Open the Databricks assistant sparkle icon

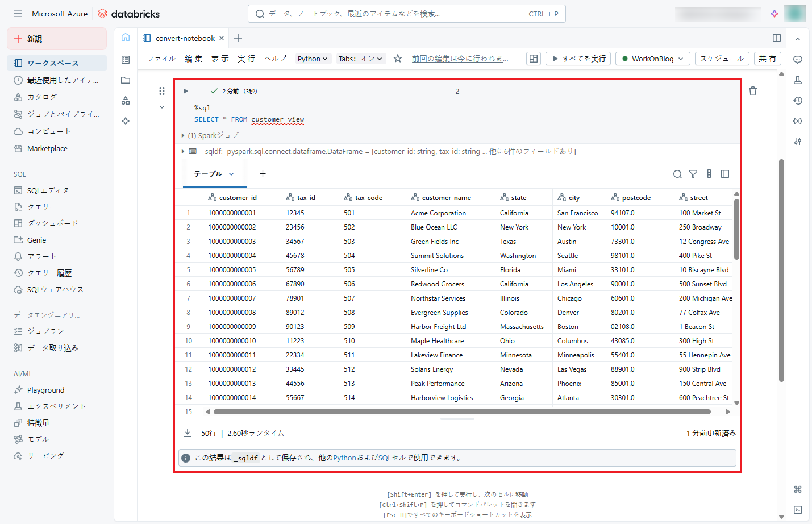(774, 14)
